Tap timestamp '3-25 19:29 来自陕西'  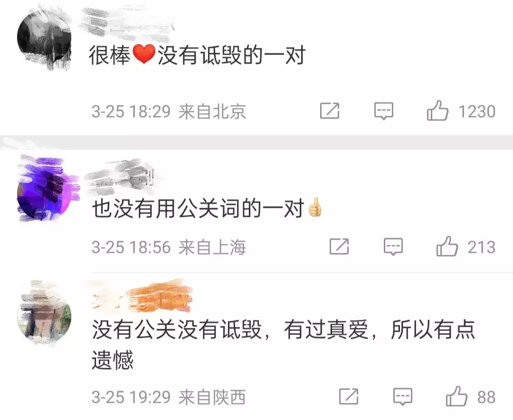tap(169, 397)
